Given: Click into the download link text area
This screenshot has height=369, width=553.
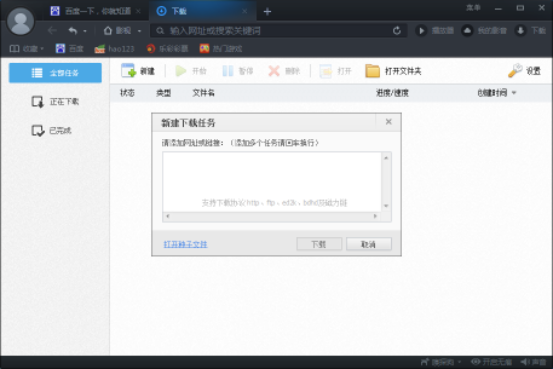Looking at the screenshot, I should click(272, 182).
